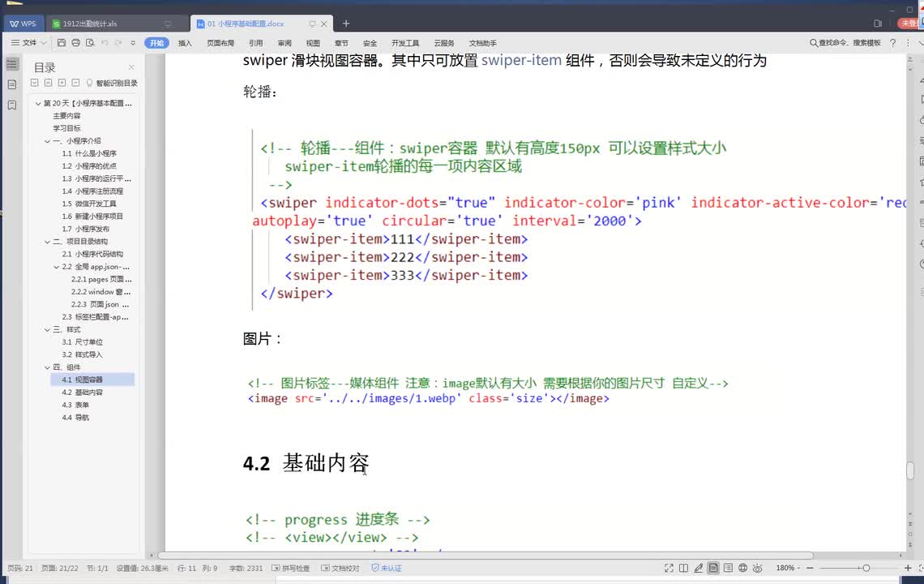924x584 pixels.
Task: Go to 1.5 微信开发工具 in outline
Action: [89, 204]
